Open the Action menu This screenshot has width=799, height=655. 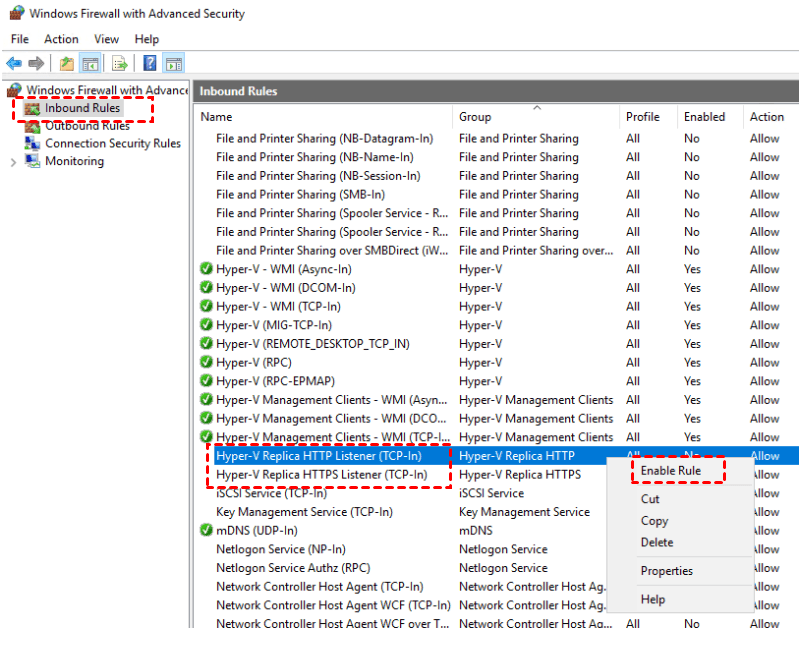[x=61, y=39]
